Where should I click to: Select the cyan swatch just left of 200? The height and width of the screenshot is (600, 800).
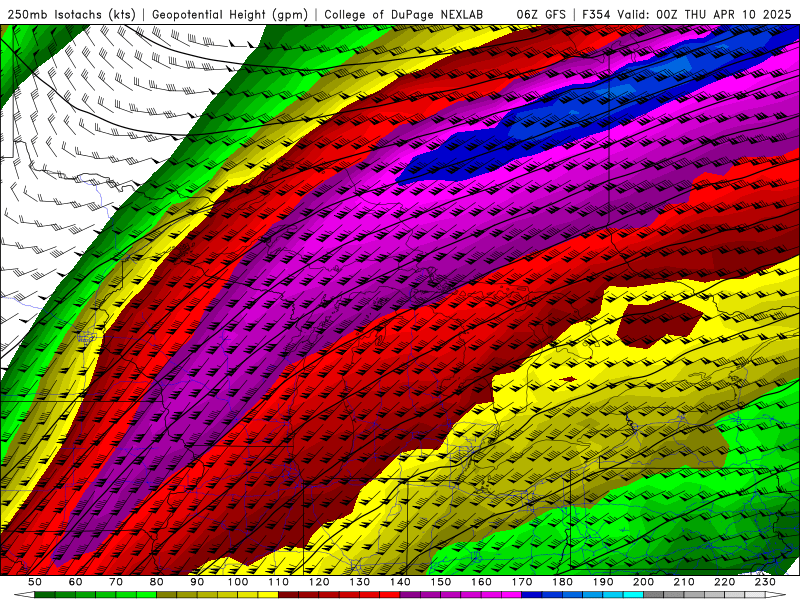coord(633,594)
